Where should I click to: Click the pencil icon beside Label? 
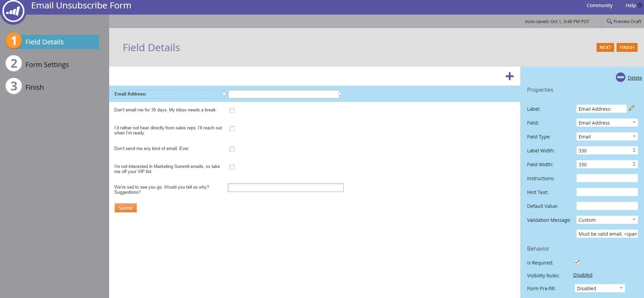[x=631, y=108]
